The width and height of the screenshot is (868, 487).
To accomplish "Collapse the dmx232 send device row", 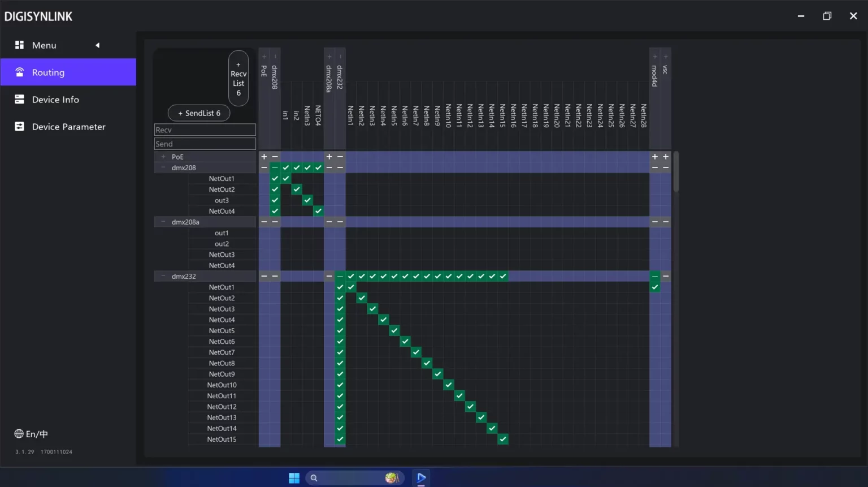I will [x=163, y=276].
